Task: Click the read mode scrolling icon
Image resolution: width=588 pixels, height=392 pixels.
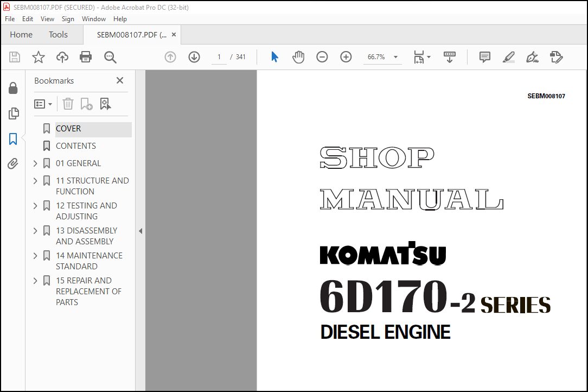Action: pos(449,57)
